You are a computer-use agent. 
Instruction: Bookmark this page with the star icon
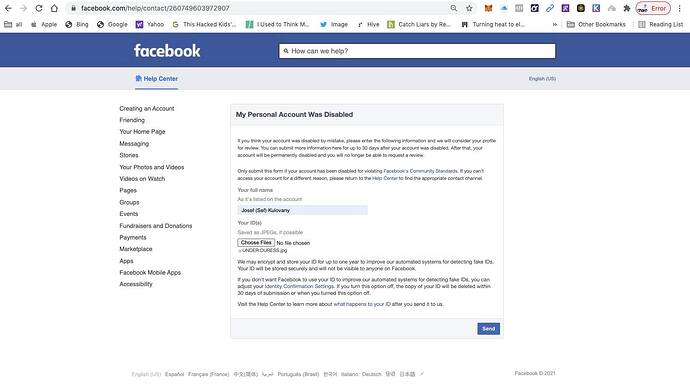(469, 8)
